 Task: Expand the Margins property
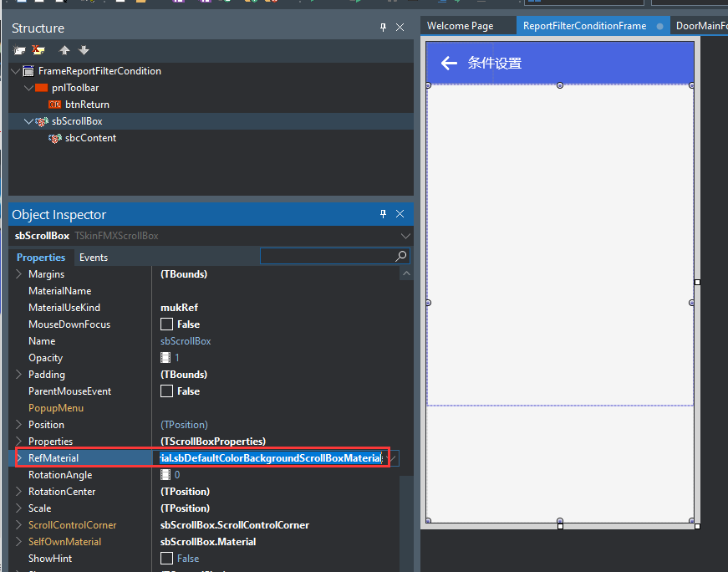click(x=19, y=273)
